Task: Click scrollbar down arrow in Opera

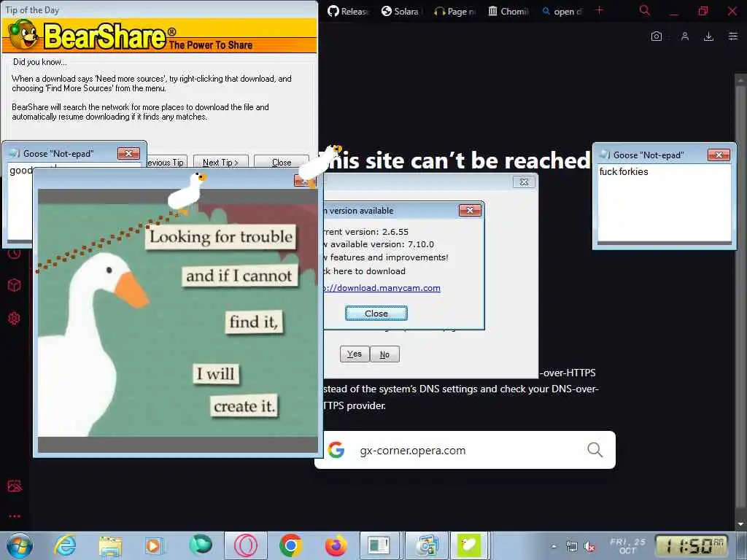Action: 740,524
